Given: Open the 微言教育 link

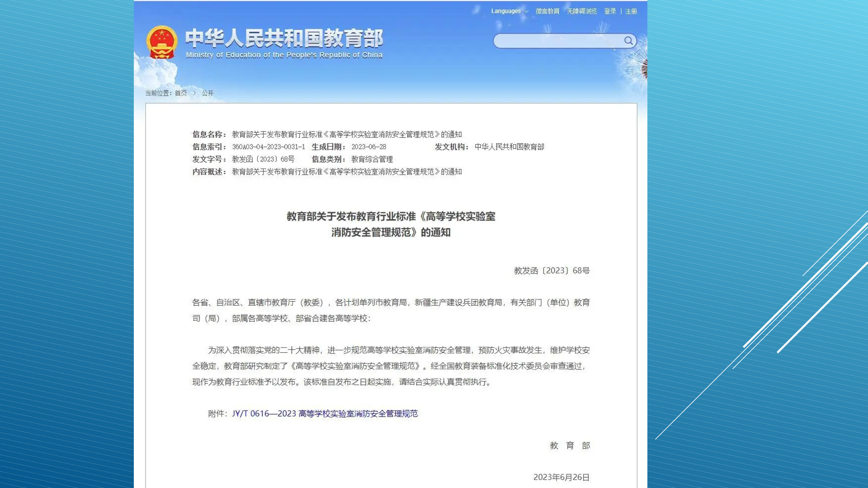Looking at the screenshot, I should click(547, 11).
